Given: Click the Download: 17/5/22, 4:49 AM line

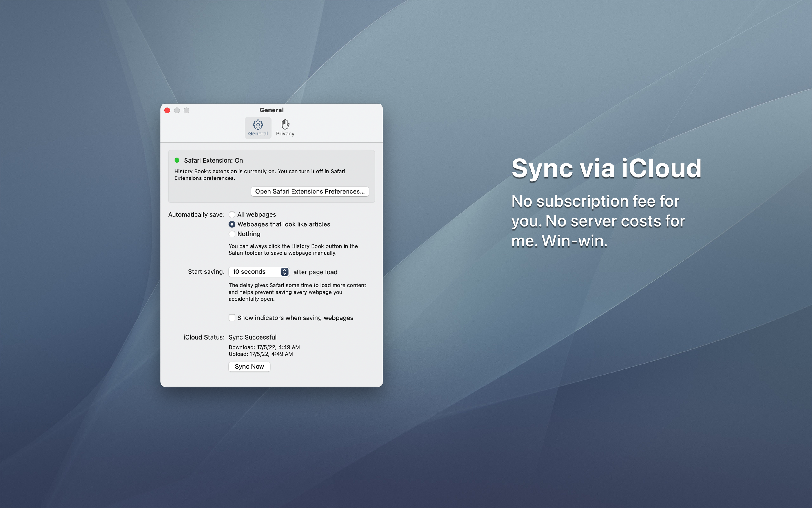Looking at the screenshot, I should click(264, 347).
